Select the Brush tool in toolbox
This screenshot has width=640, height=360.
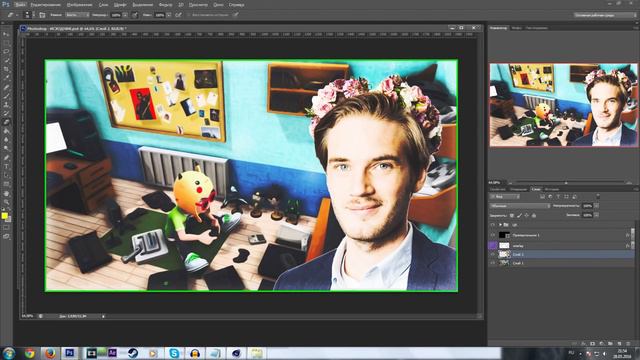tap(6, 96)
